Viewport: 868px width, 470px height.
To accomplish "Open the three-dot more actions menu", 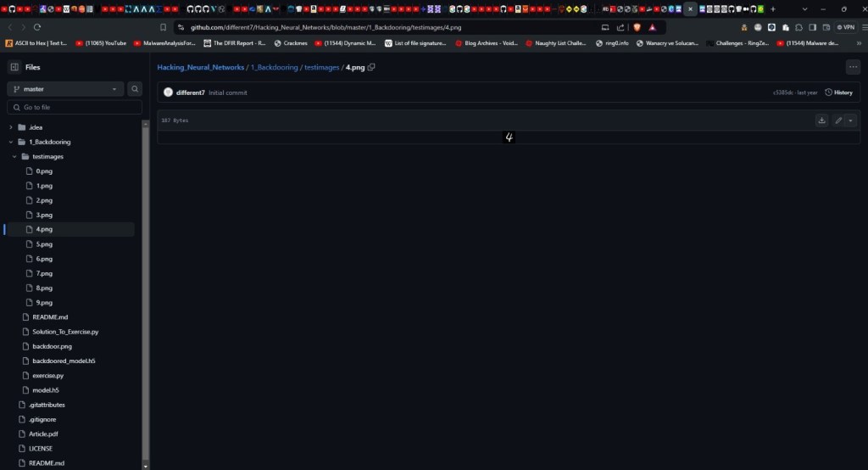I will click(x=852, y=67).
